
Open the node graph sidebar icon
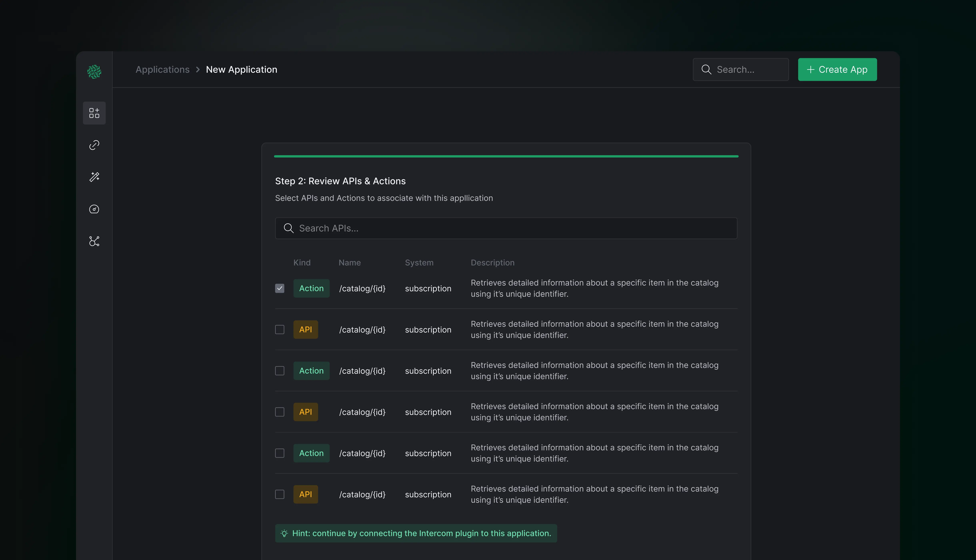tap(94, 241)
